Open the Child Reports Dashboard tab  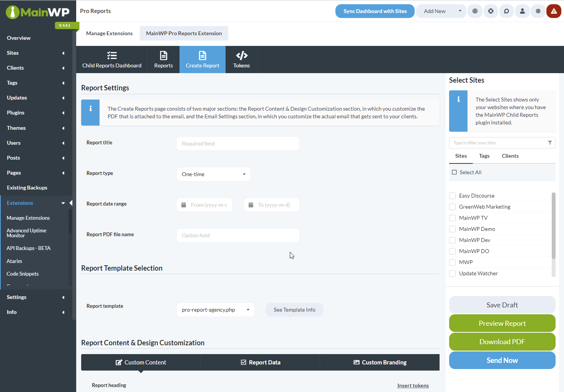(112, 60)
